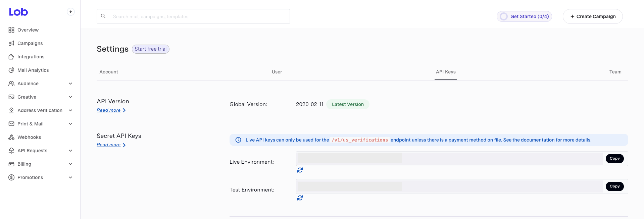The height and width of the screenshot is (219, 644).
Task: Expand the Billing section chevron
Action: pyautogui.click(x=70, y=164)
